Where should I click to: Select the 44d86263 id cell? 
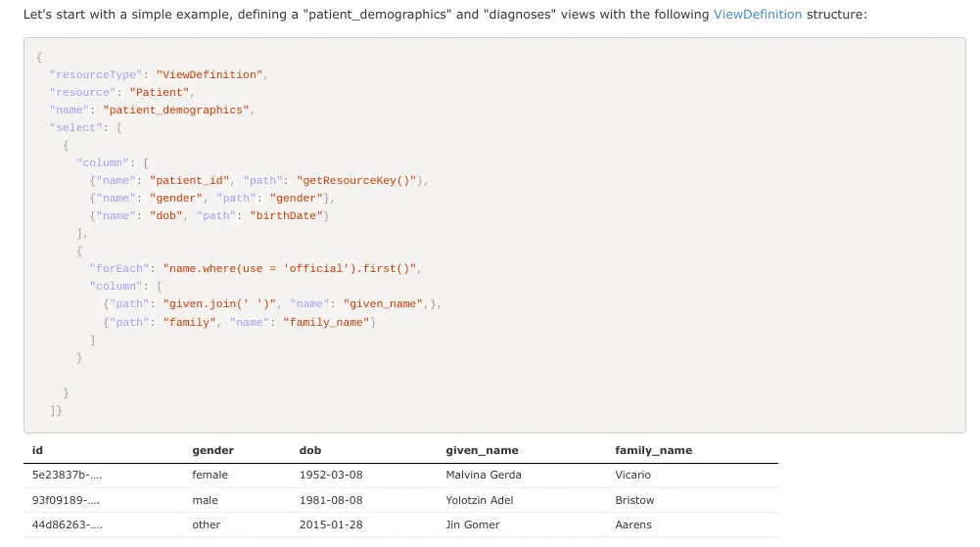(67, 524)
